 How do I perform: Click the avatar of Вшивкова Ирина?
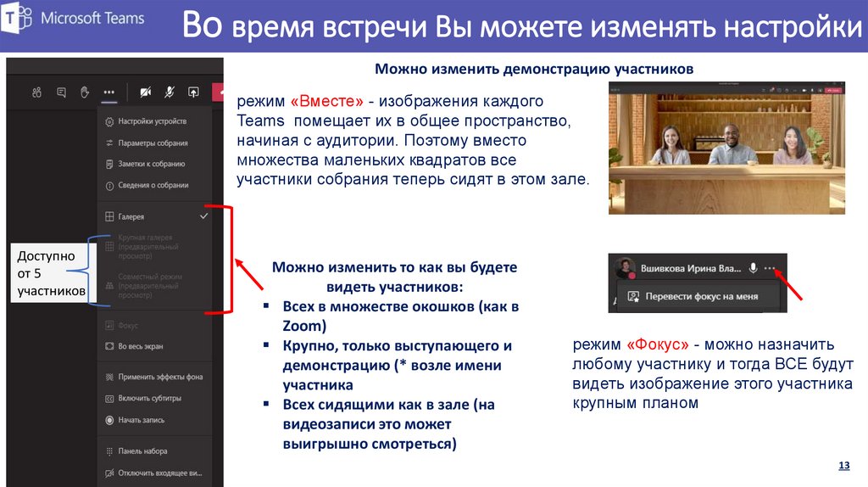(625, 268)
